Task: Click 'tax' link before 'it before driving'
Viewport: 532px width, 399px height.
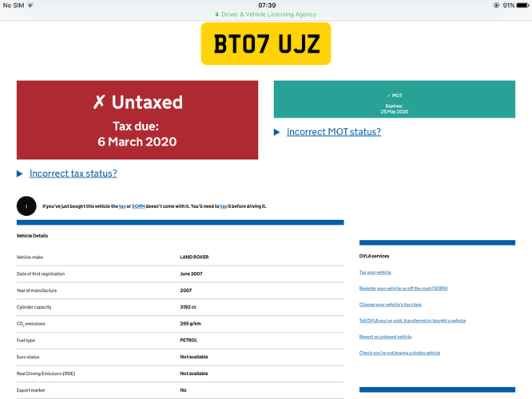Action: click(x=224, y=206)
